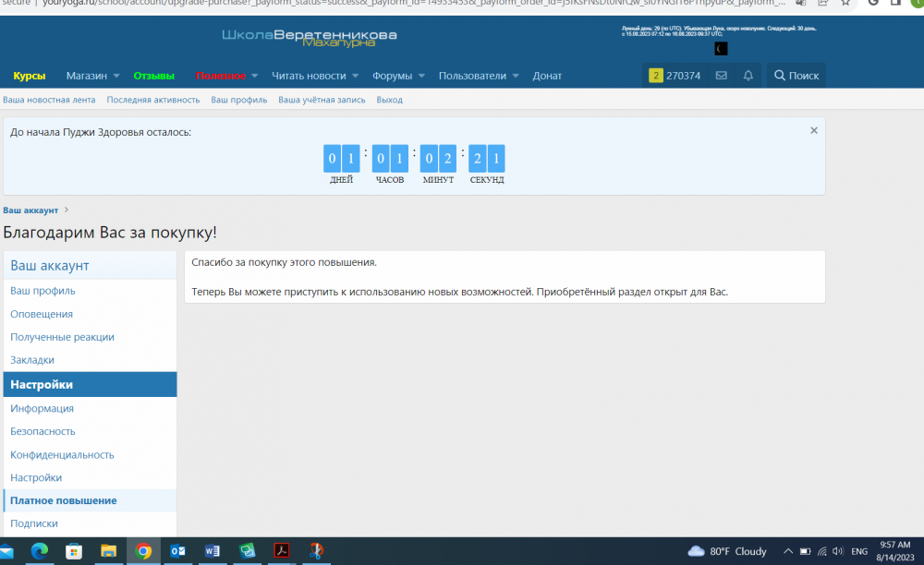This screenshot has width=924, height=565.
Task: Open File Explorer from taskbar
Action: click(108, 551)
